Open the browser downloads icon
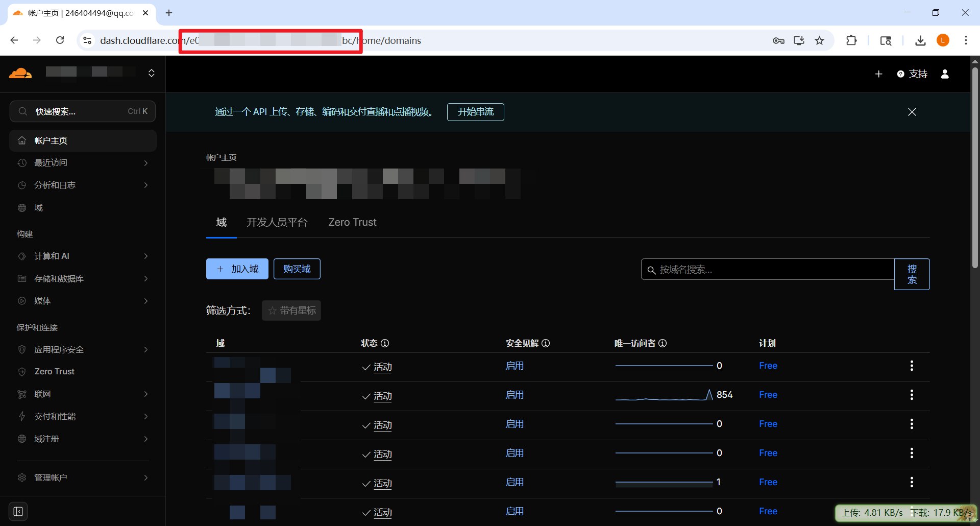 tap(920, 41)
